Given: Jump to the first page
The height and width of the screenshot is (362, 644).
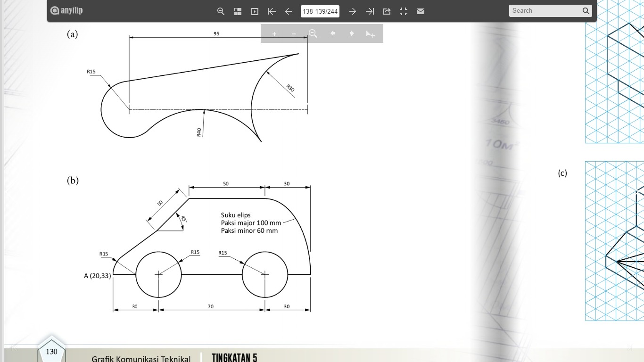Looking at the screenshot, I should tap(272, 11).
